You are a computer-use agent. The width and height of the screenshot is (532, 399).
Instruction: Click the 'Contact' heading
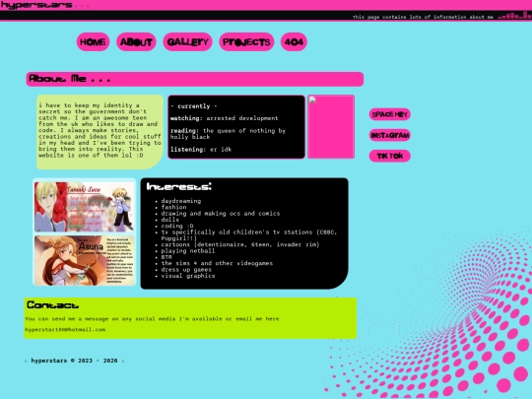(52, 305)
